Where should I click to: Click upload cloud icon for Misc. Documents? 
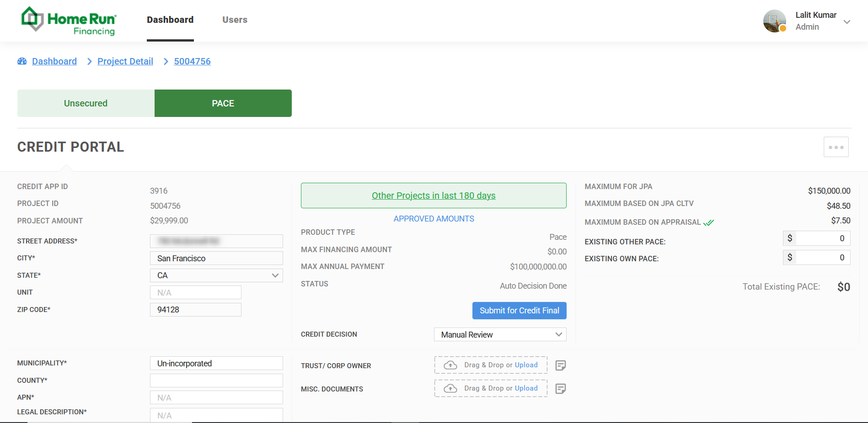pos(450,388)
